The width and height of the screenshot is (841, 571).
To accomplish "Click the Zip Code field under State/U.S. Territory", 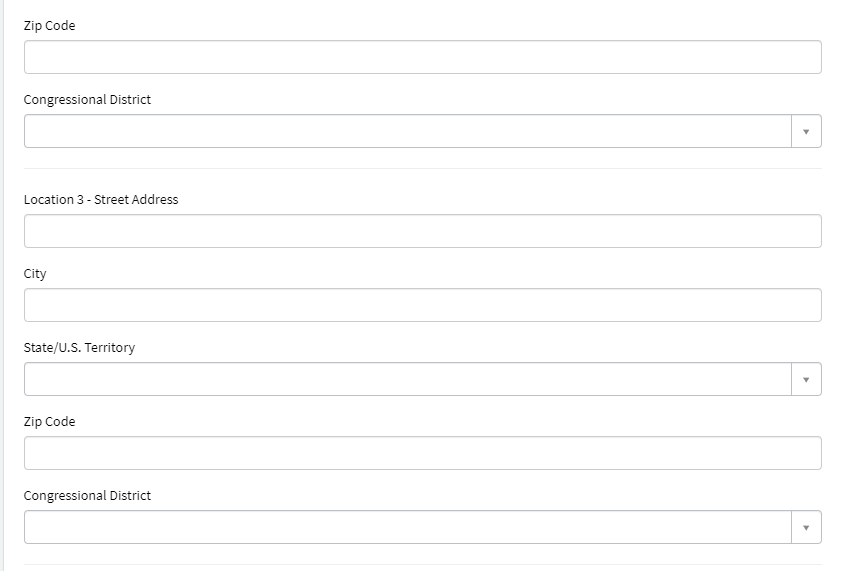I will 422,453.
